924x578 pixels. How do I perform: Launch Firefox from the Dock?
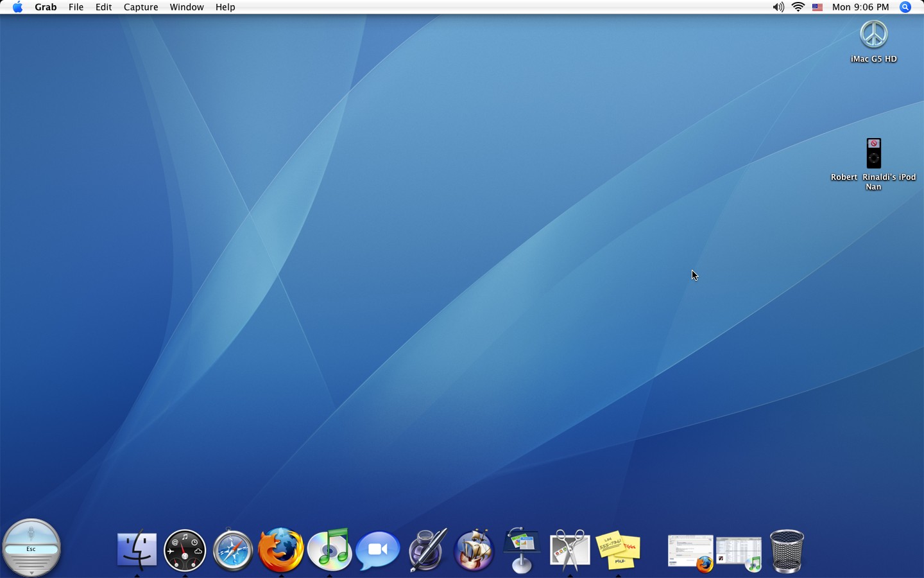click(x=281, y=550)
